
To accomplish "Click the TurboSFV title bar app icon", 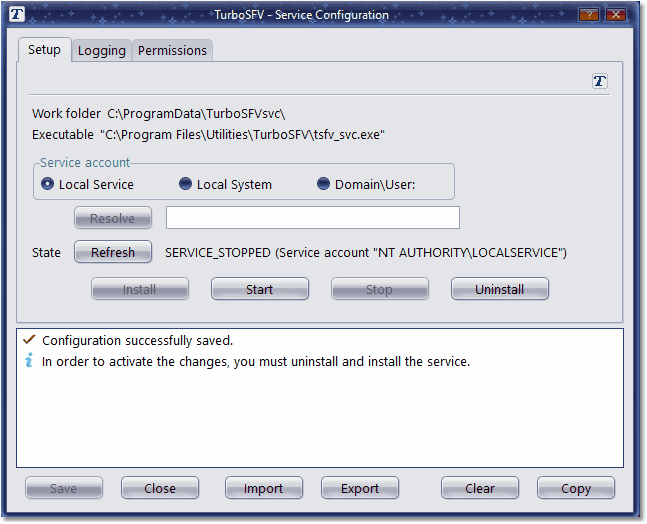I will [x=17, y=14].
